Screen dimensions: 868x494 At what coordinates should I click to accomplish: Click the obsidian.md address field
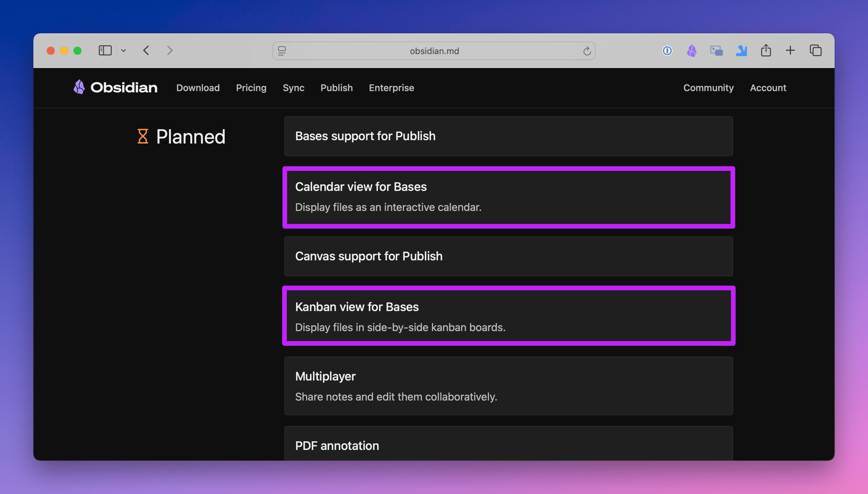click(434, 51)
